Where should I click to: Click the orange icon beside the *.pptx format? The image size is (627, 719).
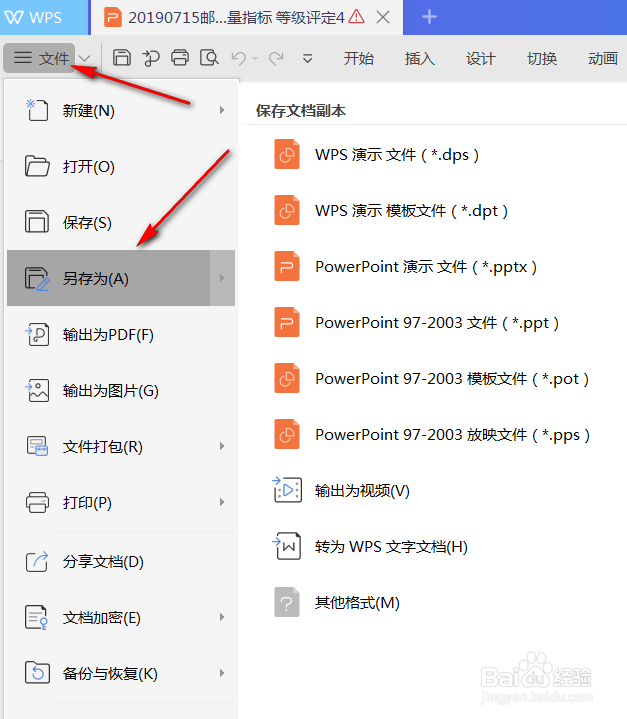287,266
